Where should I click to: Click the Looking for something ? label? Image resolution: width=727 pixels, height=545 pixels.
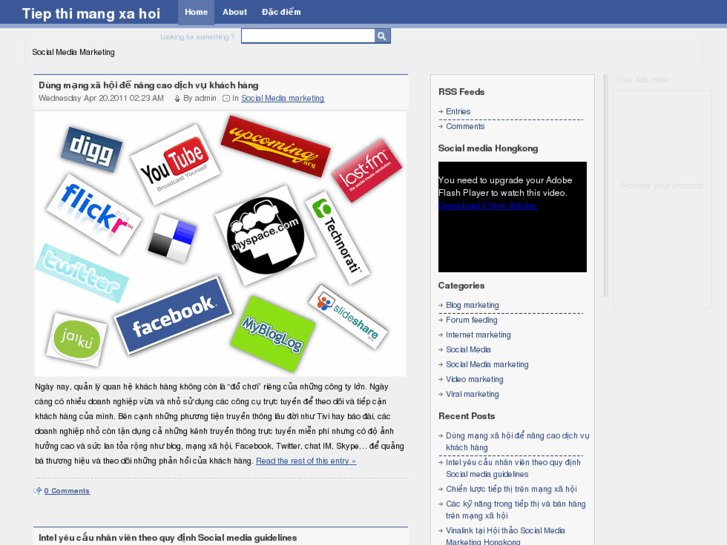pos(198,37)
